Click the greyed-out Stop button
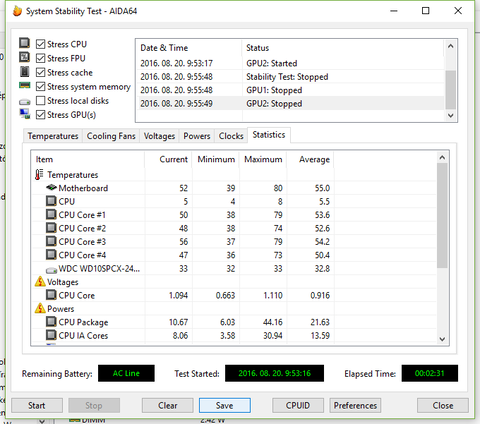Image resolution: width=480 pixels, height=424 pixels. pyautogui.click(x=94, y=405)
